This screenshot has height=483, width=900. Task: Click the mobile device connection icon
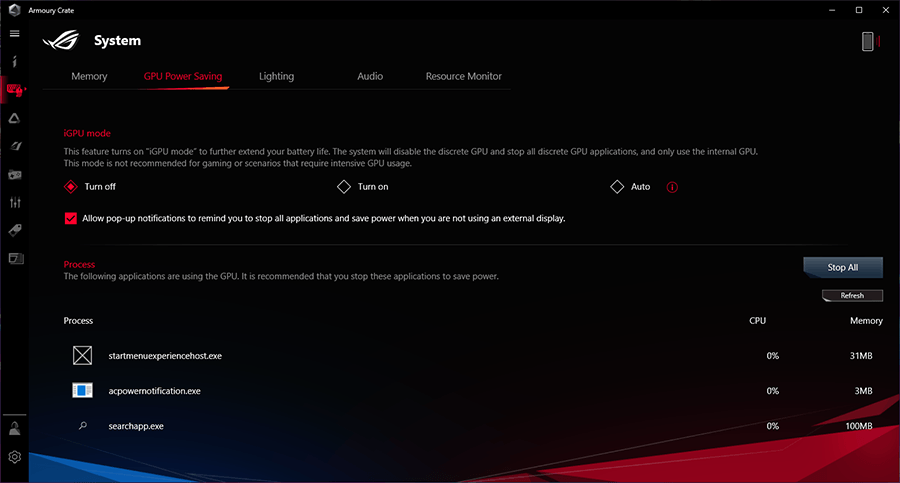pos(868,41)
